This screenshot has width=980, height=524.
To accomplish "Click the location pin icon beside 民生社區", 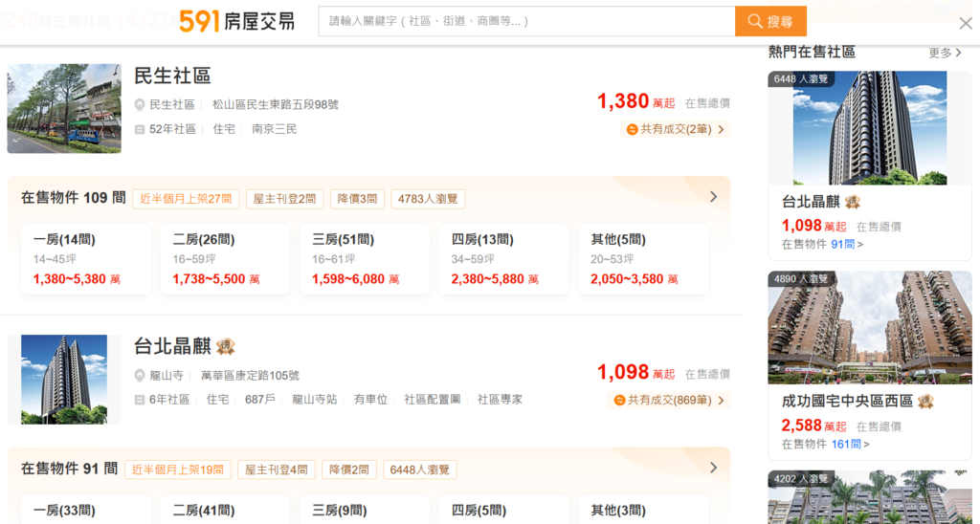I will [140, 105].
